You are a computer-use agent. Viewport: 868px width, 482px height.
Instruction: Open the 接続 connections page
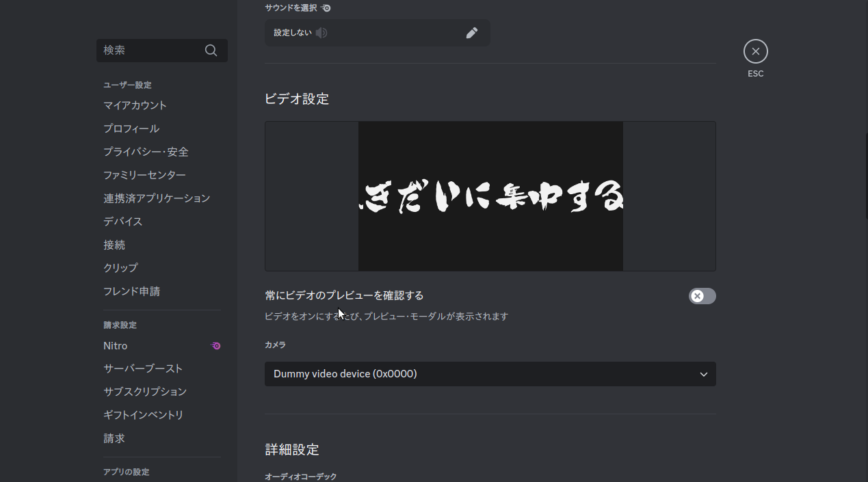[x=114, y=244]
